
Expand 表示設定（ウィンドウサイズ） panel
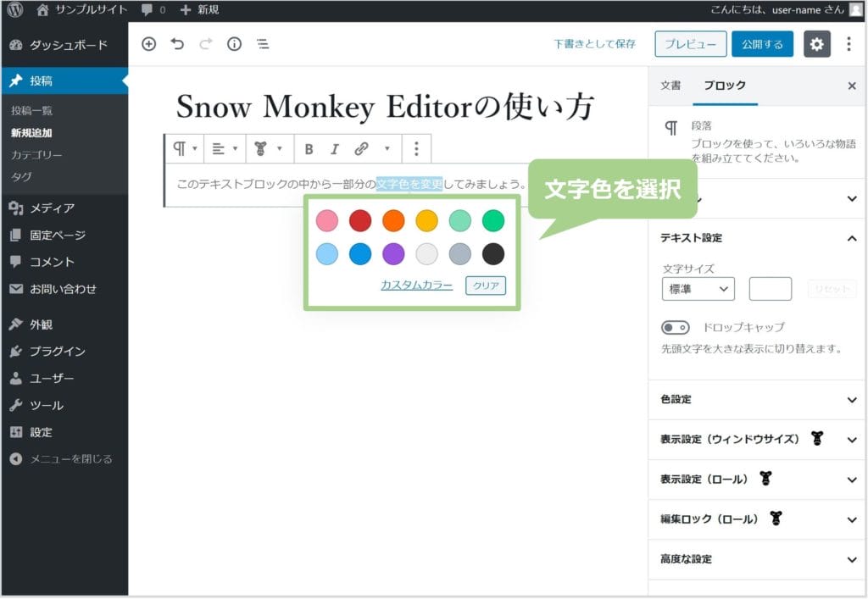click(757, 439)
